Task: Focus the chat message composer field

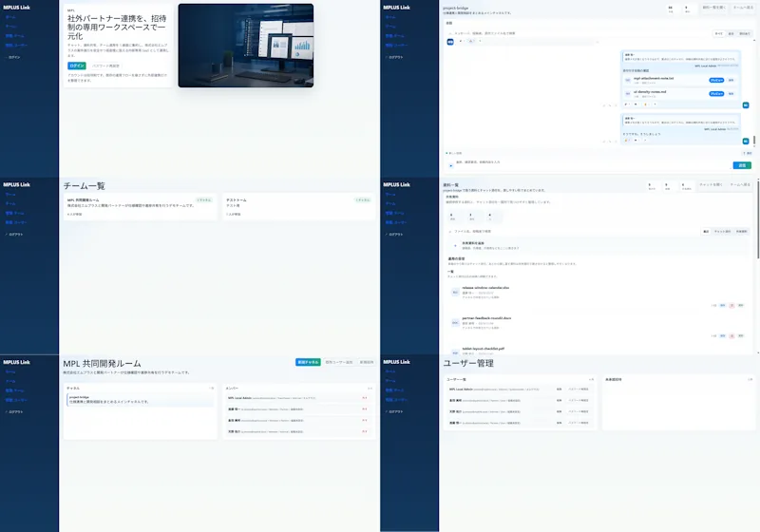Action: tap(591, 163)
